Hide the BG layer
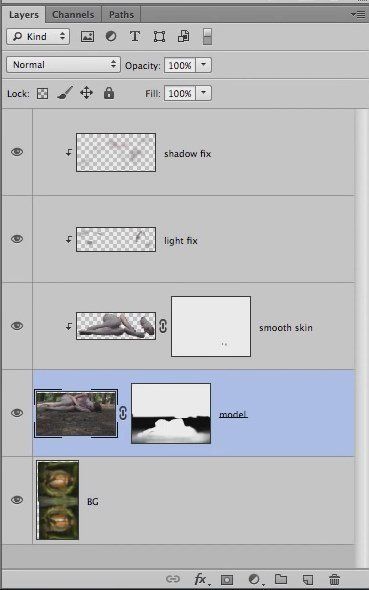The image size is (369, 590). coord(17,500)
